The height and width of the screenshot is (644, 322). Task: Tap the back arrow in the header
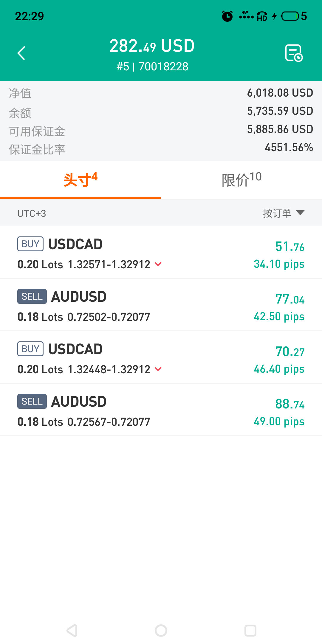point(21,53)
